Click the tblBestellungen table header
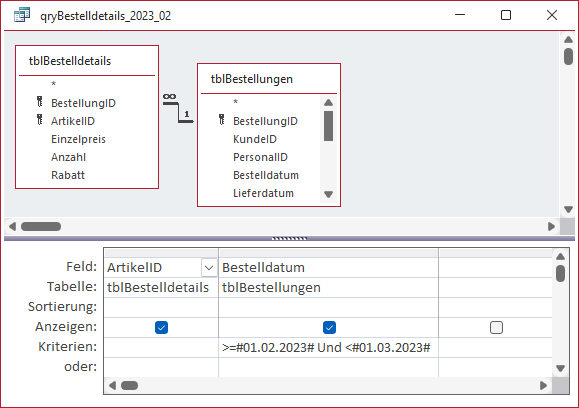This screenshot has height=408, width=579. coord(269,79)
